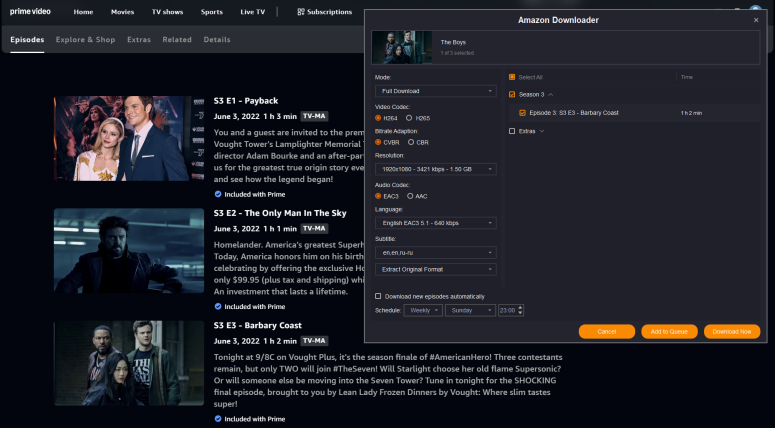Select H265 video codec
The image size is (775, 428).
click(410, 117)
